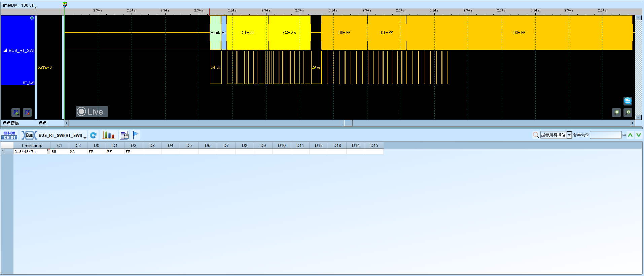Click the scroll left arrow of waveform
Image resolution: width=644 pixels, height=276 pixels.
click(66, 123)
